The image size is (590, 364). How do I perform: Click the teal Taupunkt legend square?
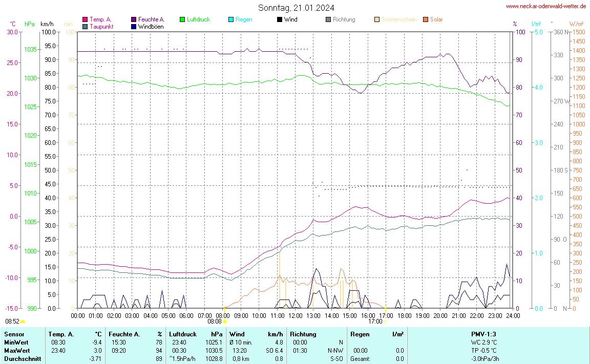[85, 26]
